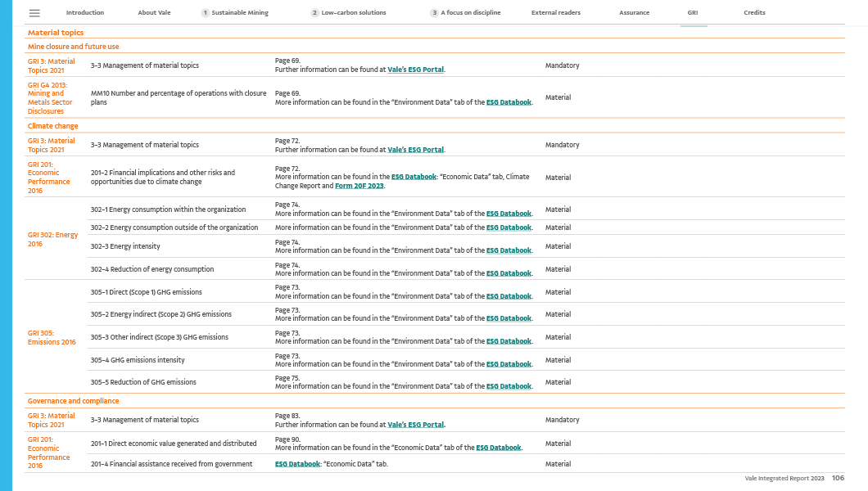This screenshot has height=491, width=868.
Task: Select the underlined tab between Assurance and Credits
Action: (x=693, y=13)
